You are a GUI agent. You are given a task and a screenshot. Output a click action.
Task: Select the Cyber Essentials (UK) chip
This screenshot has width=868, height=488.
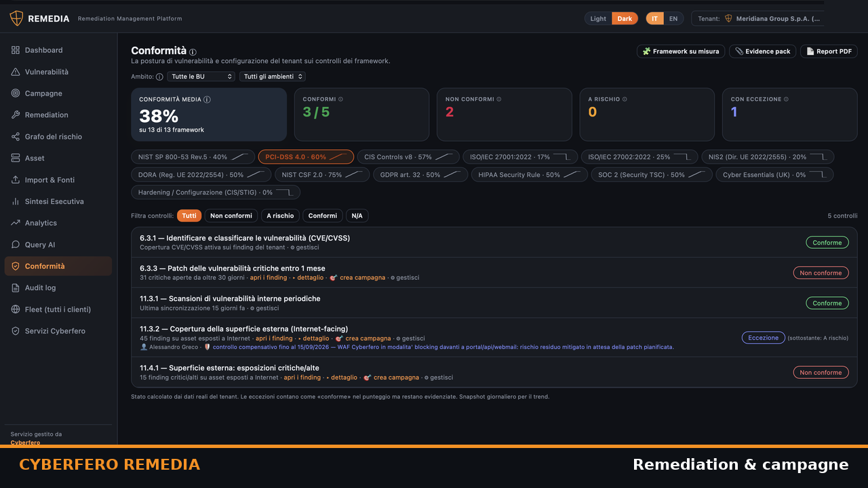coord(774,175)
